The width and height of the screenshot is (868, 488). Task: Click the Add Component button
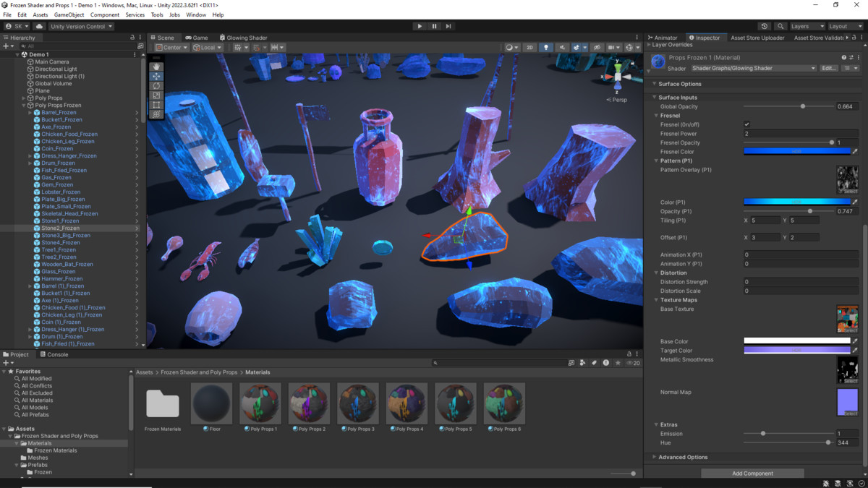[752, 473]
